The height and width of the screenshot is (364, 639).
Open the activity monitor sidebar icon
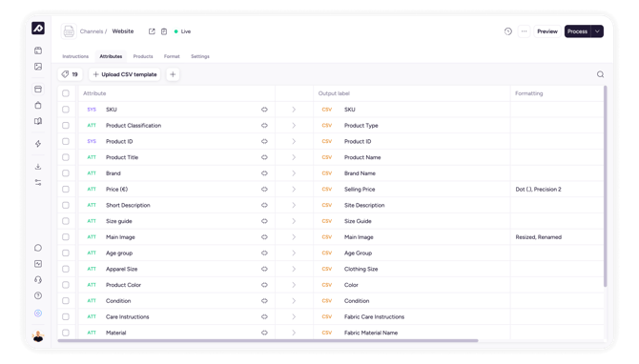point(38,264)
